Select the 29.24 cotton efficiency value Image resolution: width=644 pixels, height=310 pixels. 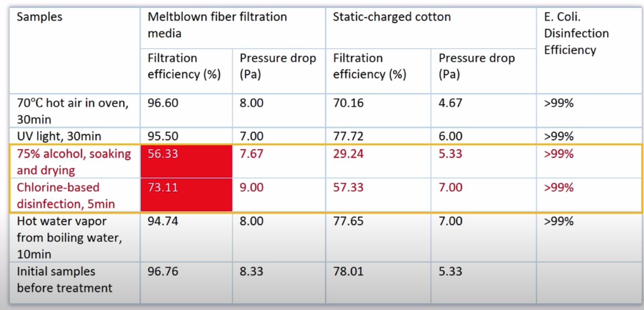(348, 154)
